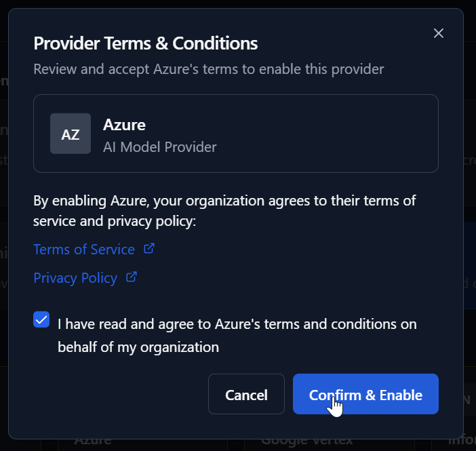
Task: Click 'service and privacy policy:' text line
Action: point(115,221)
